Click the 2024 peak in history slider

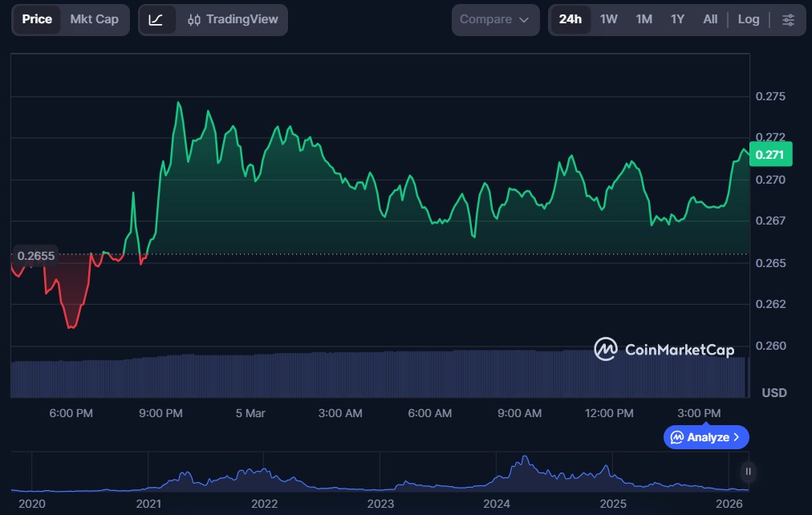pyautogui.click(x=525, y=460)
